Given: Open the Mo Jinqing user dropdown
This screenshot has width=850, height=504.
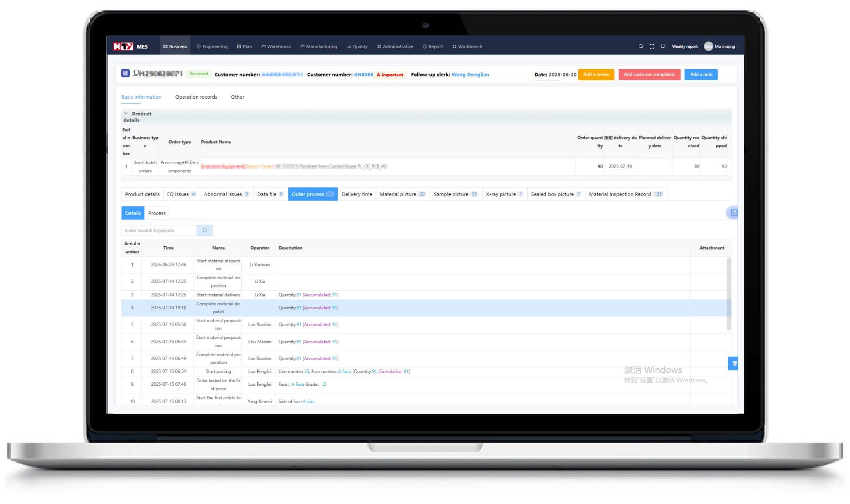Looking at the screenshot, I should point(724,46).
